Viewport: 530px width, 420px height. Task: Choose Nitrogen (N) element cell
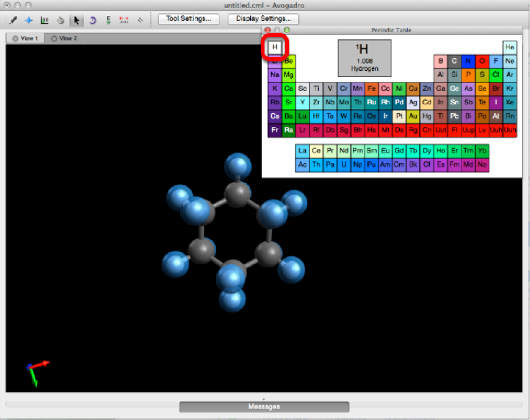[468, 61]
